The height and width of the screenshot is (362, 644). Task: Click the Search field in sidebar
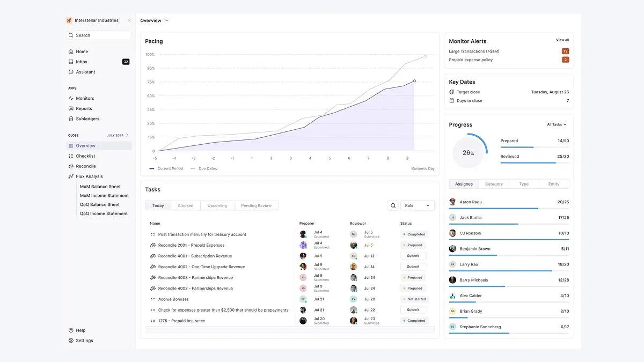pos(99,35)
